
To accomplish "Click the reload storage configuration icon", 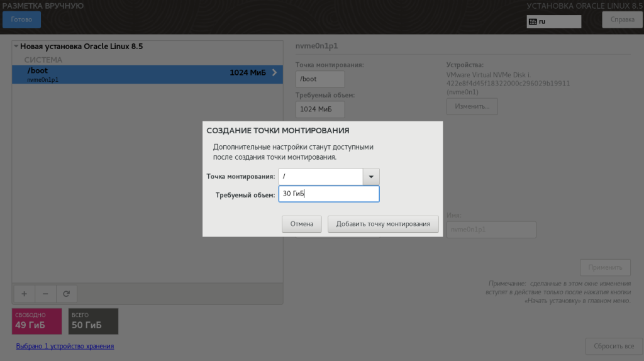I will [66, 294].
